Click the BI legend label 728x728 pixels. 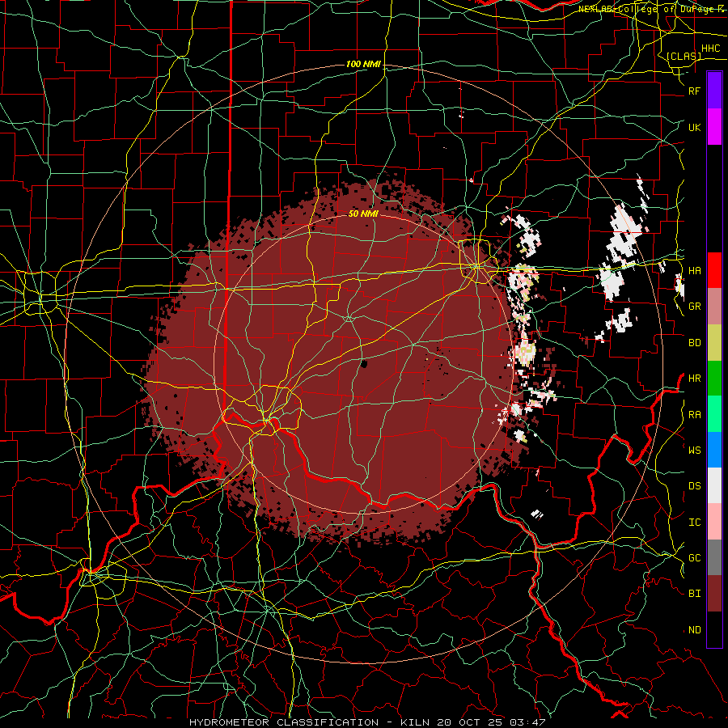pos(694,594)
